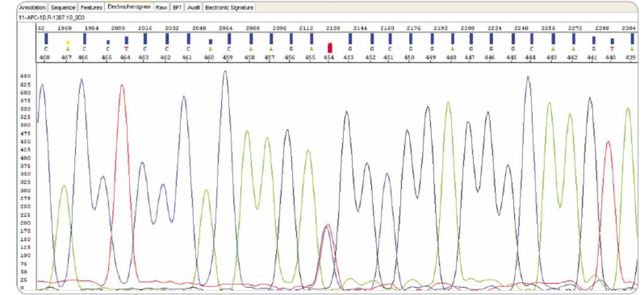Click the short quality bar above position 440
The image size is (644, 295).
pos(612,41)
